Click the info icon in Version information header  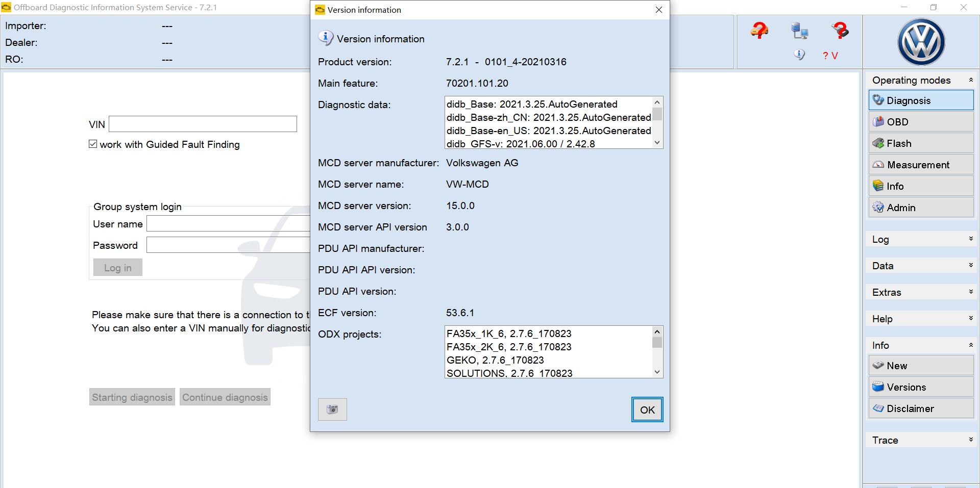pyautogui.click(x=326, y=38)
